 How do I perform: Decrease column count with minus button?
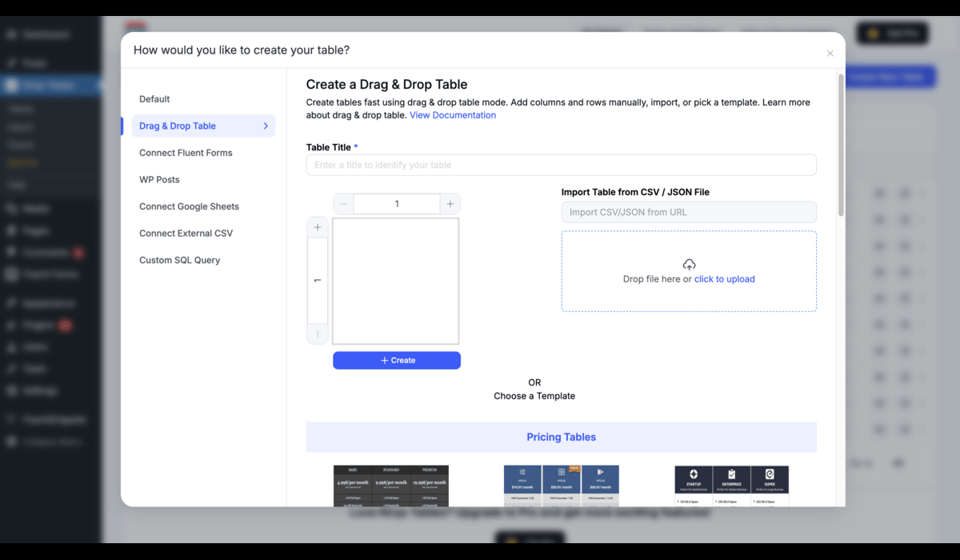343,204
